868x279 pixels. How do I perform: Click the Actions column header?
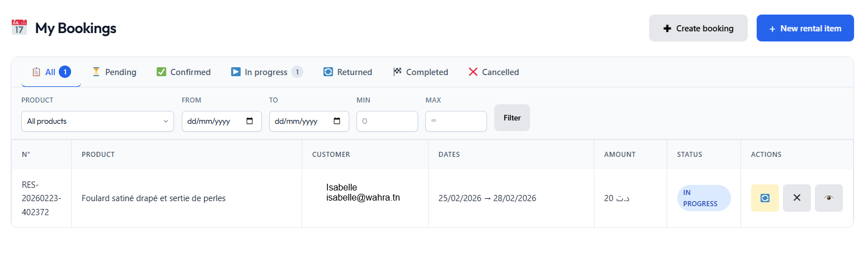coord(766,154)
